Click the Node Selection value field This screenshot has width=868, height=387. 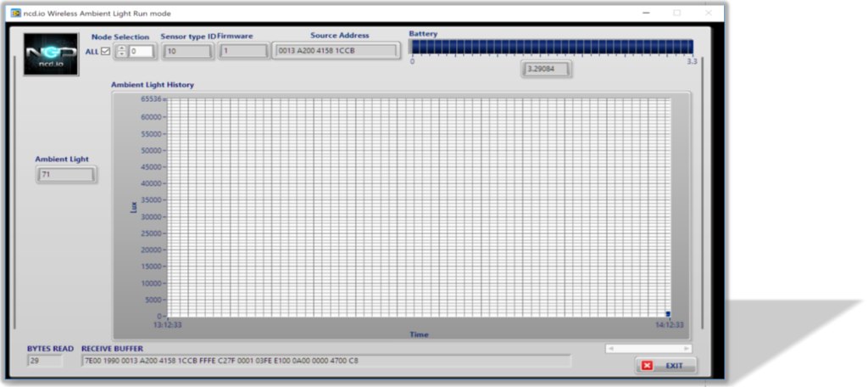[141, 52]
